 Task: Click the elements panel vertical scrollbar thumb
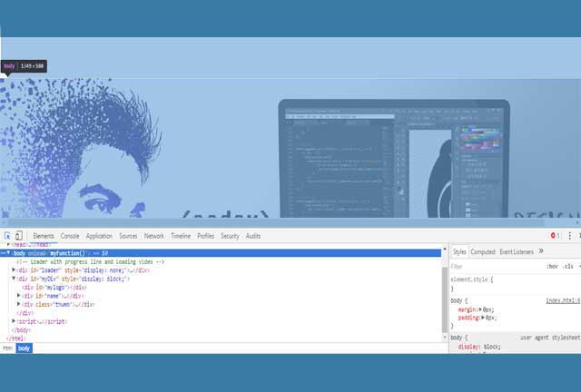445,299
